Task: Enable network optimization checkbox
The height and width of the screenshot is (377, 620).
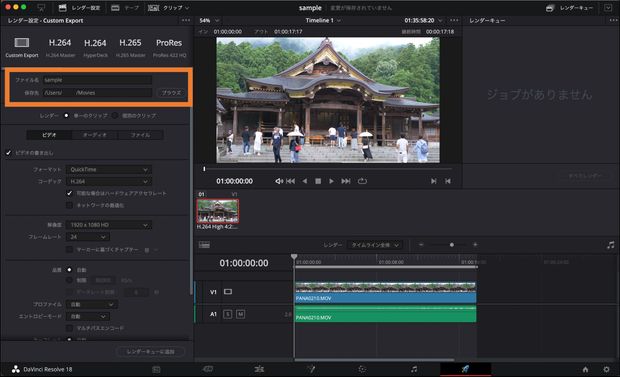Action: coord(70,205)
